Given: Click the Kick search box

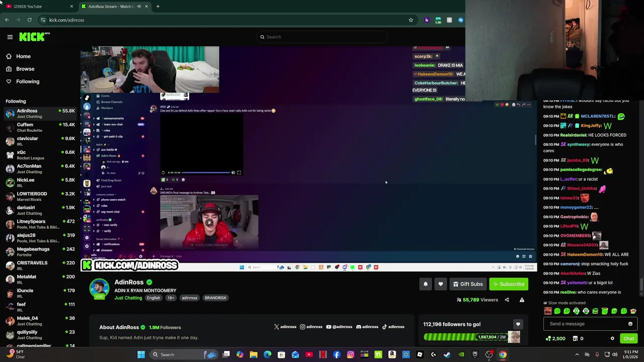Looking at the screenshot, I should point(322,37).
